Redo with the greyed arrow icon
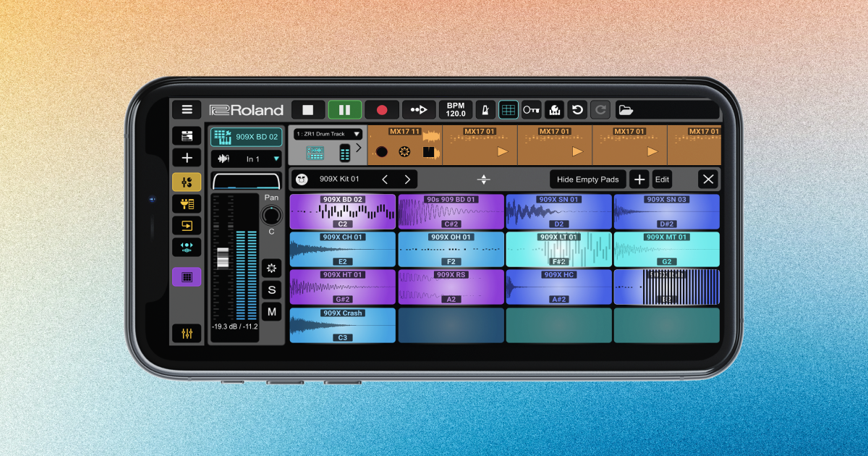 (x=600, y=110)
